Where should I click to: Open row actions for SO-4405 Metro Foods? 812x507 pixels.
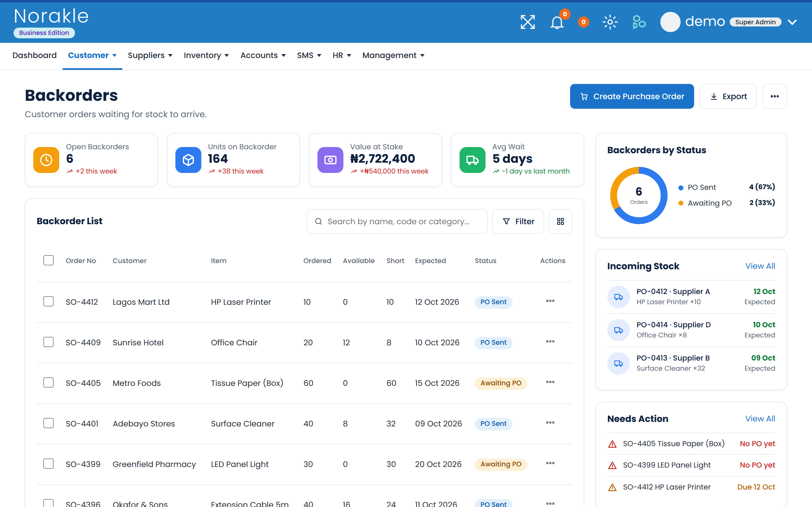[x=550, y=382]
